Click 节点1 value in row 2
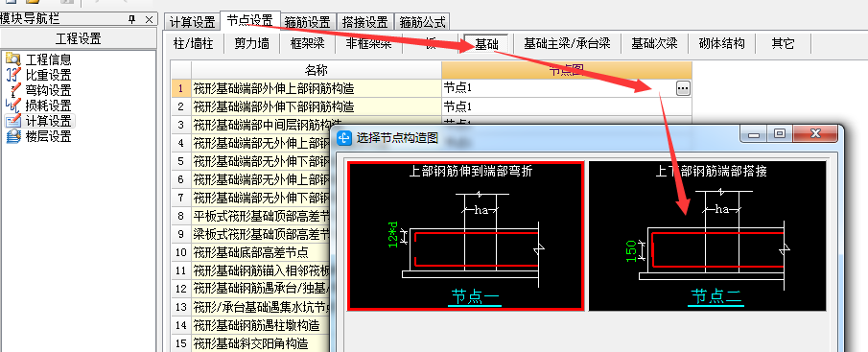The height and width of the screenshot is (352, 868). click(457, 106)
